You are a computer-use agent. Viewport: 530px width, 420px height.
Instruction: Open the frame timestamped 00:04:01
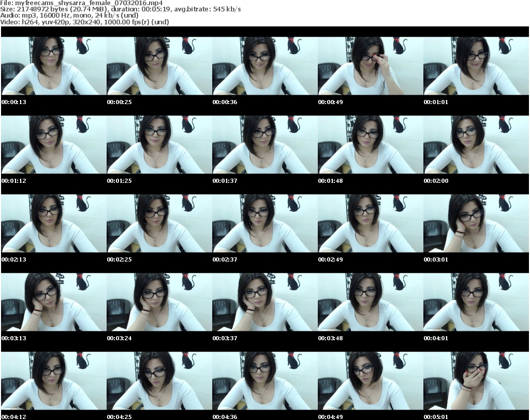click(x=476, y=302)
